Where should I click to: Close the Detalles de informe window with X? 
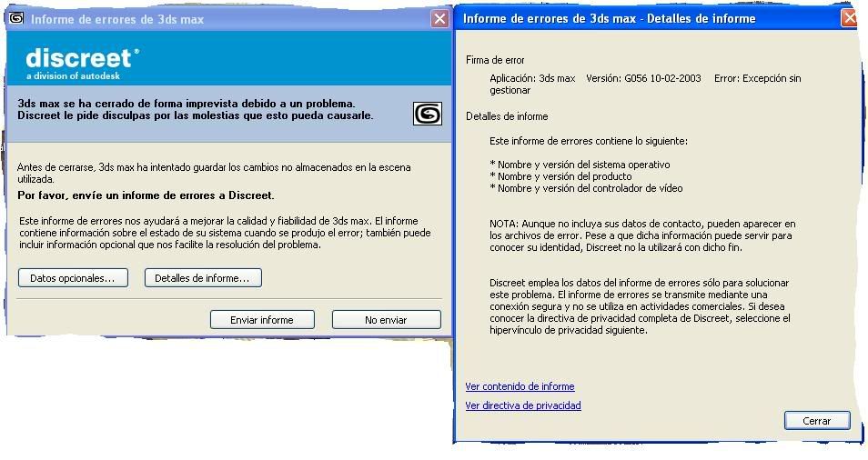coord(849,18)
